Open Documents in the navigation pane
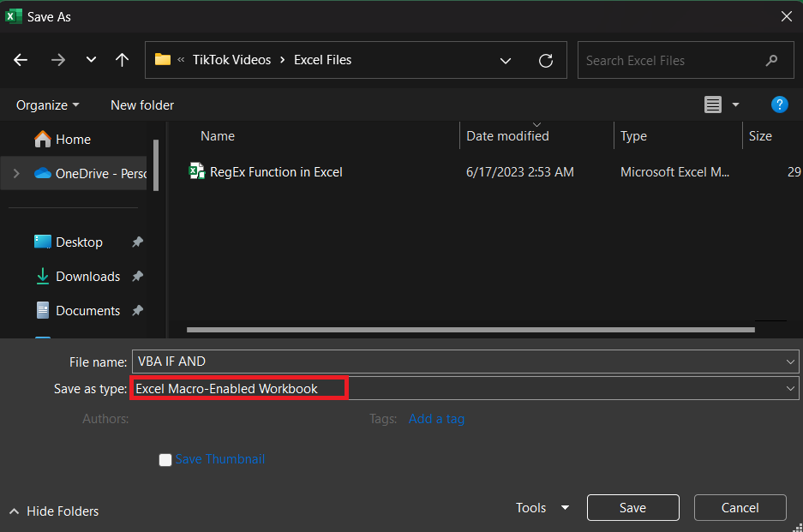The height and width of the screenshot is (532, 803). (78, 311)
